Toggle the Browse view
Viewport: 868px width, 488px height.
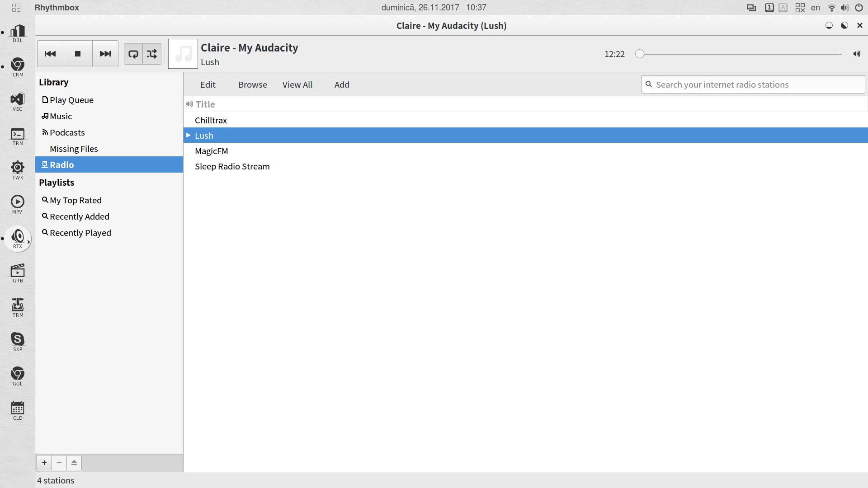click(x=253, y=84)
